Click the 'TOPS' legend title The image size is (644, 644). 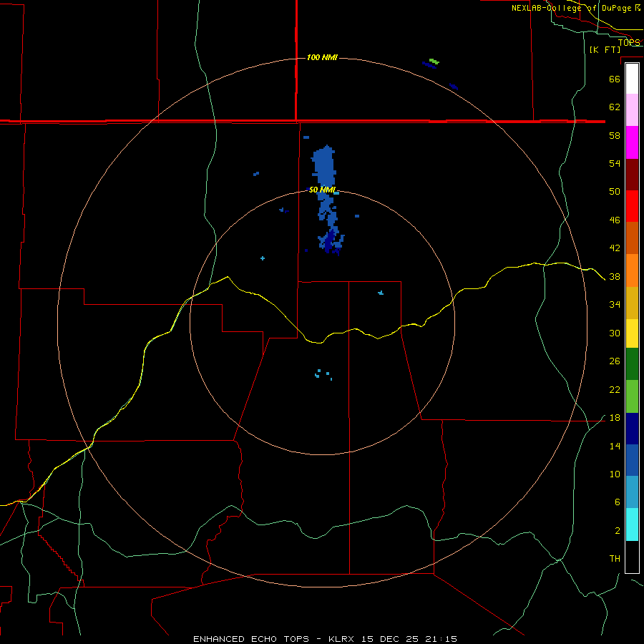click(x=629, y=42)
